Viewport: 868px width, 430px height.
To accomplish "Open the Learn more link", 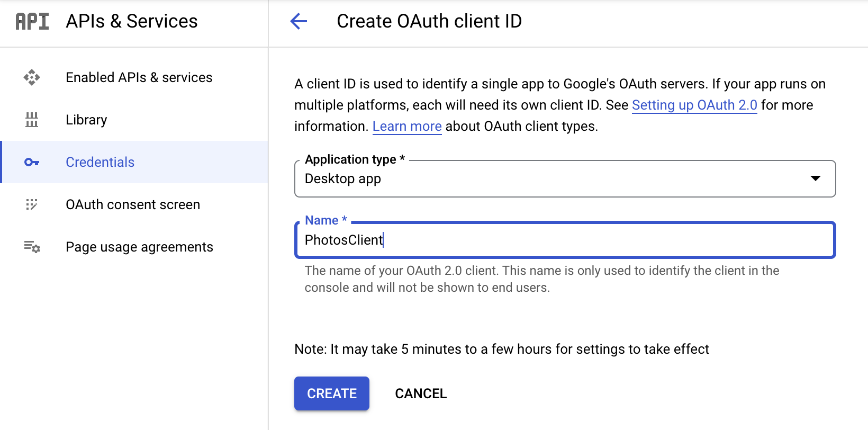I will tap(407, 126).
